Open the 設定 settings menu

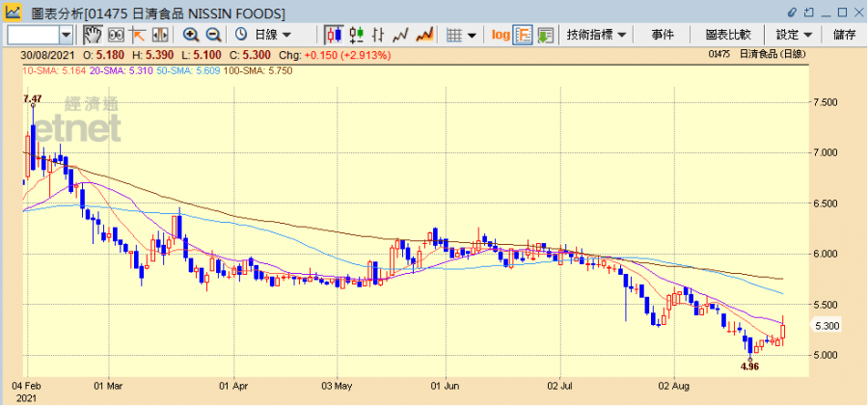[x=794, y=35]
